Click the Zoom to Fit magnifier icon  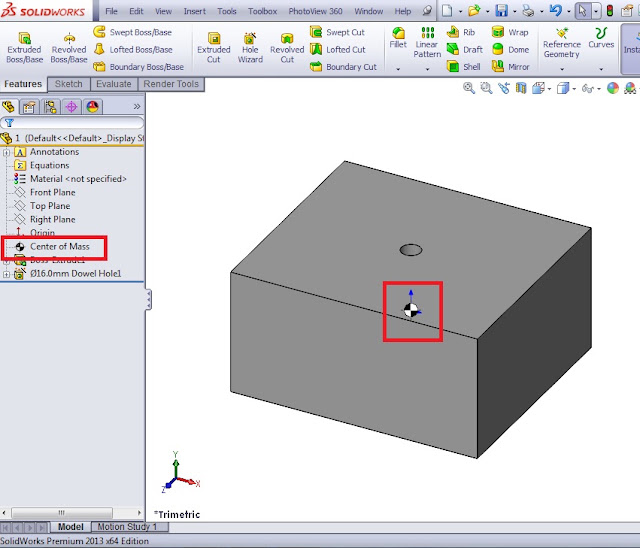point(469,88)
